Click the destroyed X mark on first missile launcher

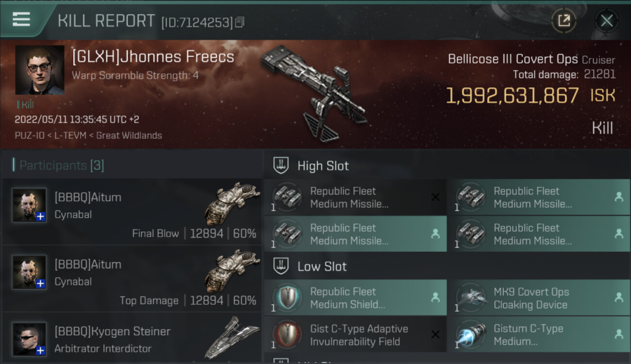click(435, 197)
